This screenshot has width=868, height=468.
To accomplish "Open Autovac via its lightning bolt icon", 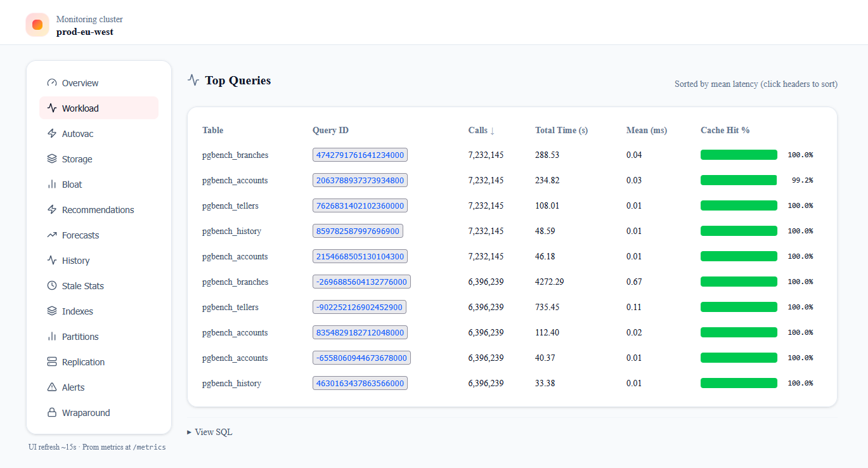I will tap(52, 133).
